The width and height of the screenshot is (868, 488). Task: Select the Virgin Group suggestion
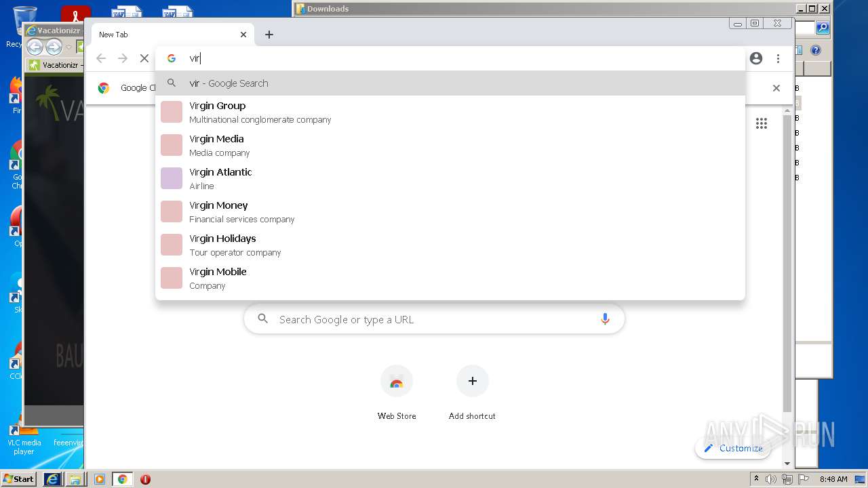[x=450, y=112]
